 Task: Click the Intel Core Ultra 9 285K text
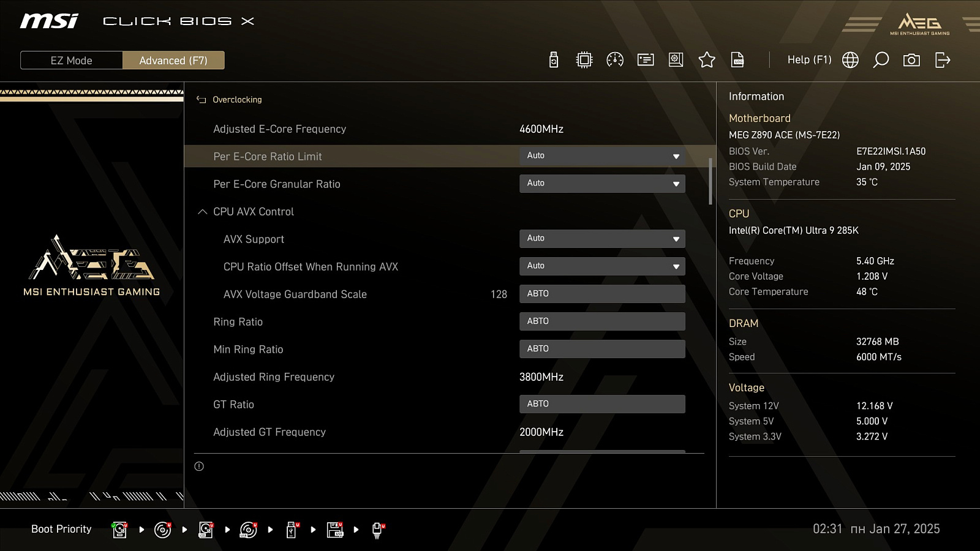pos(794,231)
